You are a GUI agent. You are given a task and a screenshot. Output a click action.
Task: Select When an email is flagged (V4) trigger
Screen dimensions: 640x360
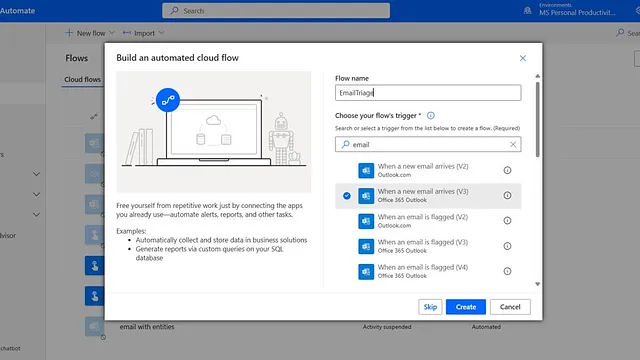[428, 271]
